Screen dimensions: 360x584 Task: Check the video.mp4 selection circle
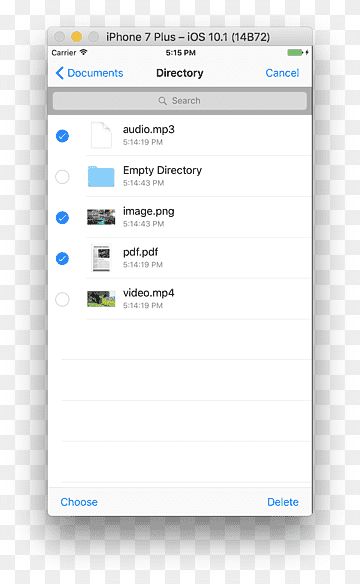tap(62, 299)
